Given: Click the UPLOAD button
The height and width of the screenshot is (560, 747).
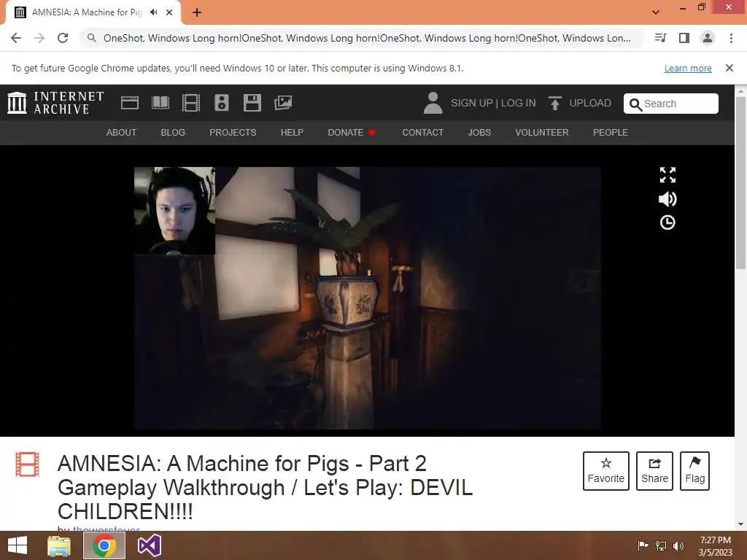Looking at the screenshot, I should click(x=580, y=103).
